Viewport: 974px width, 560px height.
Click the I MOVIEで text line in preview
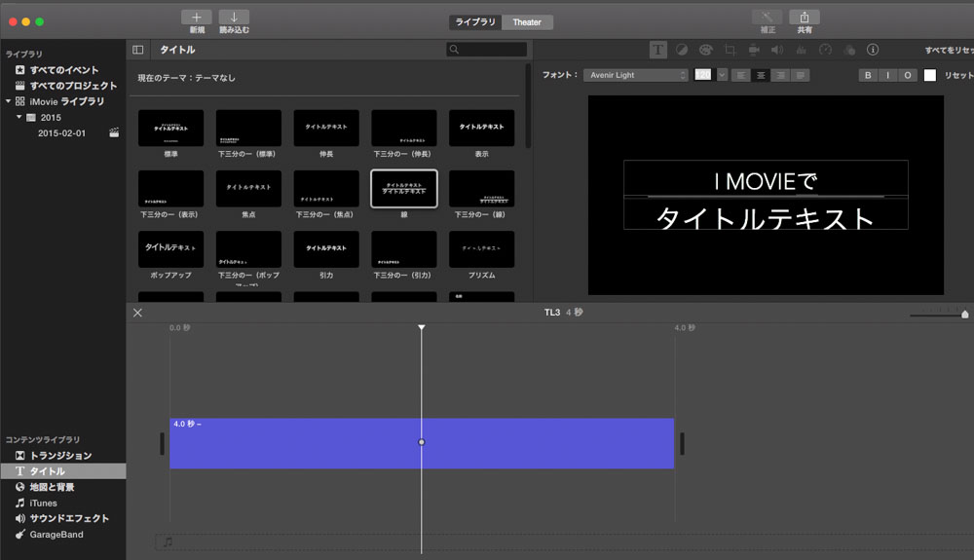coord(766,181)
